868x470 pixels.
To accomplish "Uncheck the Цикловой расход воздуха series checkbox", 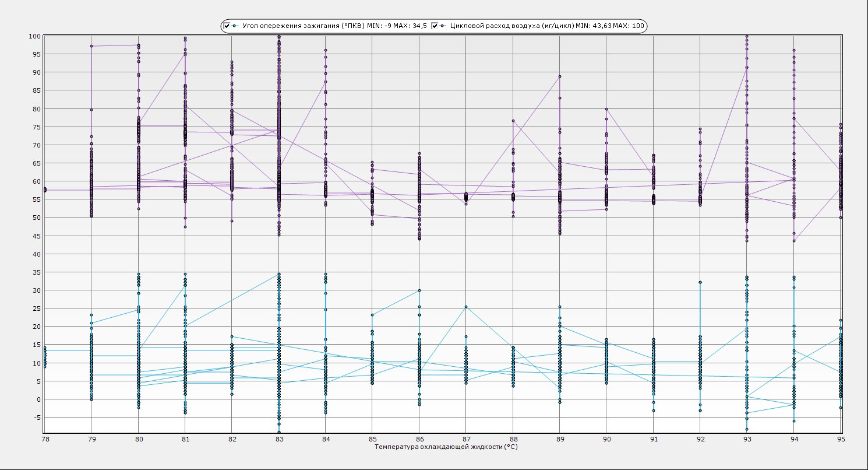I will coord(435,26).
